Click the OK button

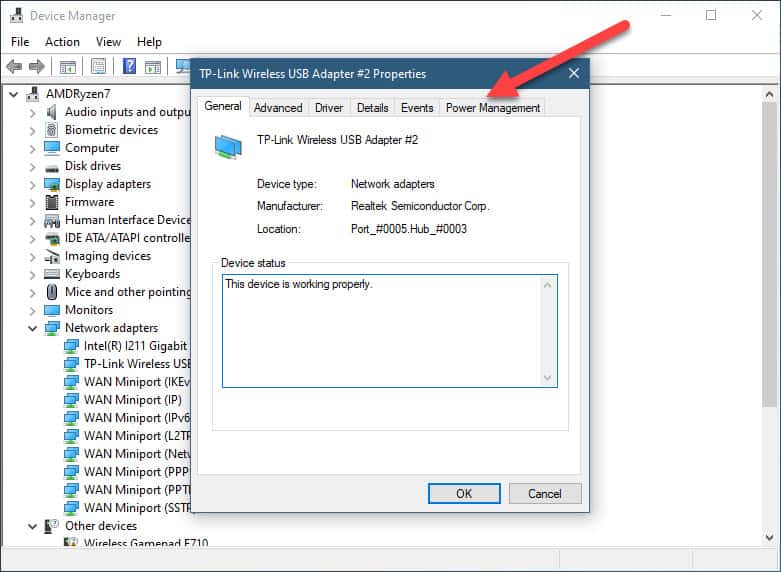(x=464, y=494)
